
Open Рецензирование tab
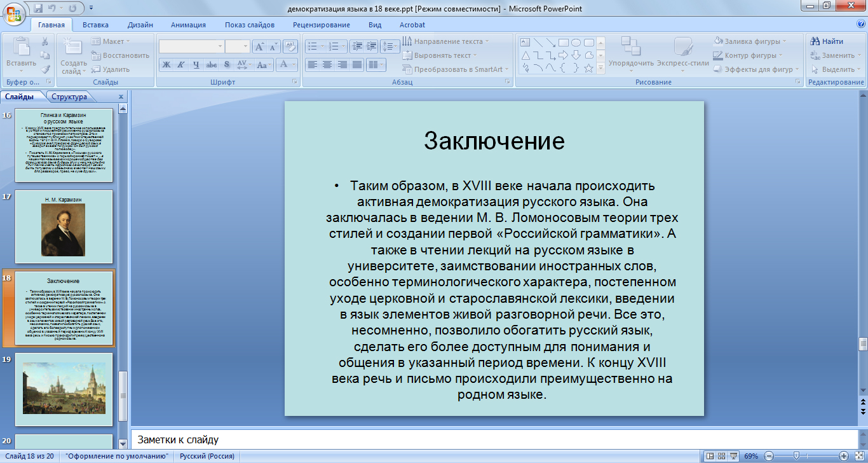[x=322, y=25]
